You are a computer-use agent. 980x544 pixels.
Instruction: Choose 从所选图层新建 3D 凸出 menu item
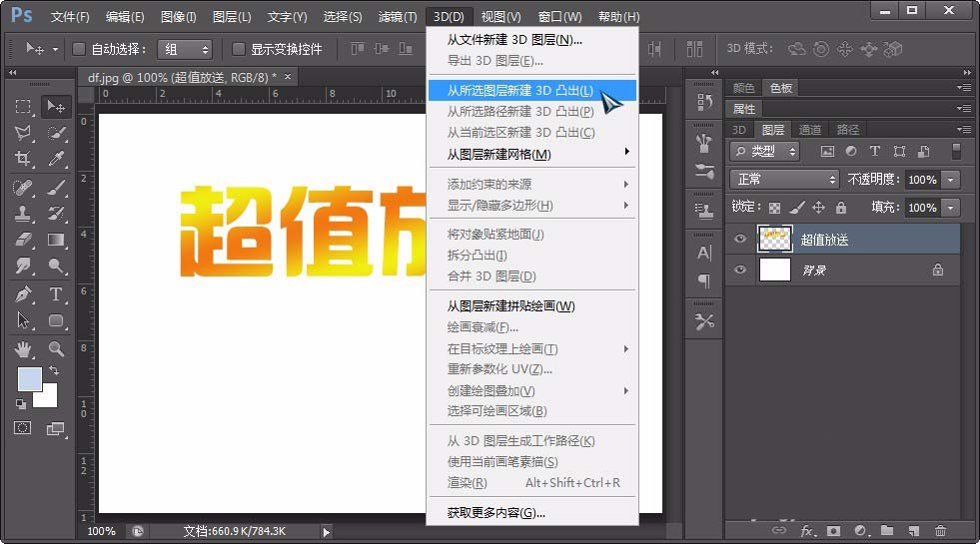click(x=531, y=90)
